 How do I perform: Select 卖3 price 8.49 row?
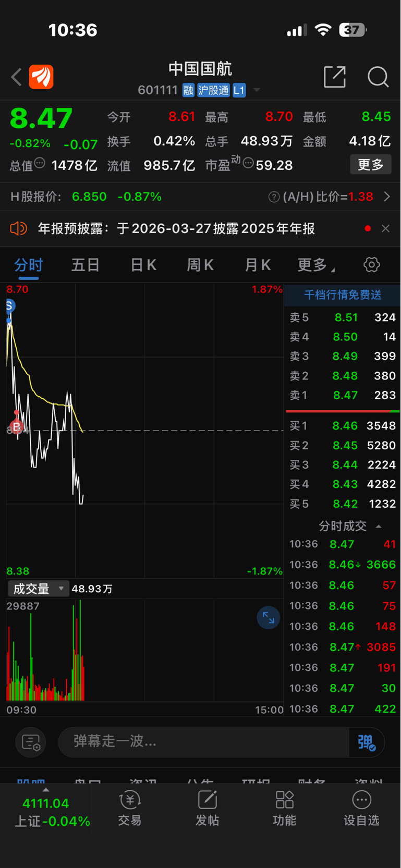click(x=343, y=357)
